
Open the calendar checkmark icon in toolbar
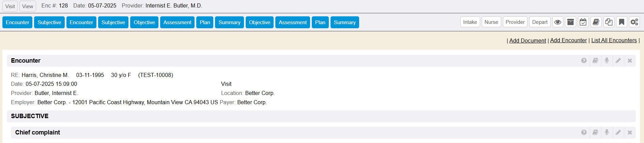click(583, 22)
